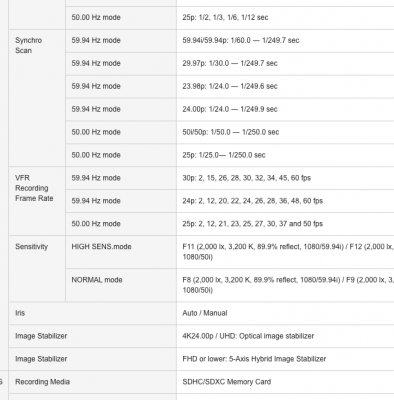
Task: Click the Sensitivity category cell
Action: click(x=37, y=269)
